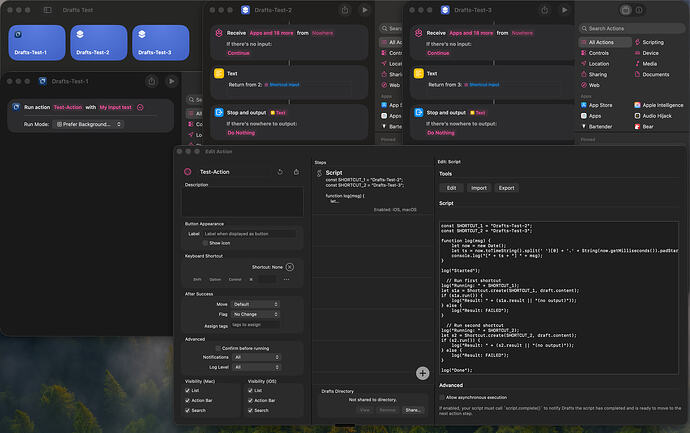Viewport: 690px width, 433px height.
Task: Toggle sidebar in Drafts Test window
Action: click(48, 9)
